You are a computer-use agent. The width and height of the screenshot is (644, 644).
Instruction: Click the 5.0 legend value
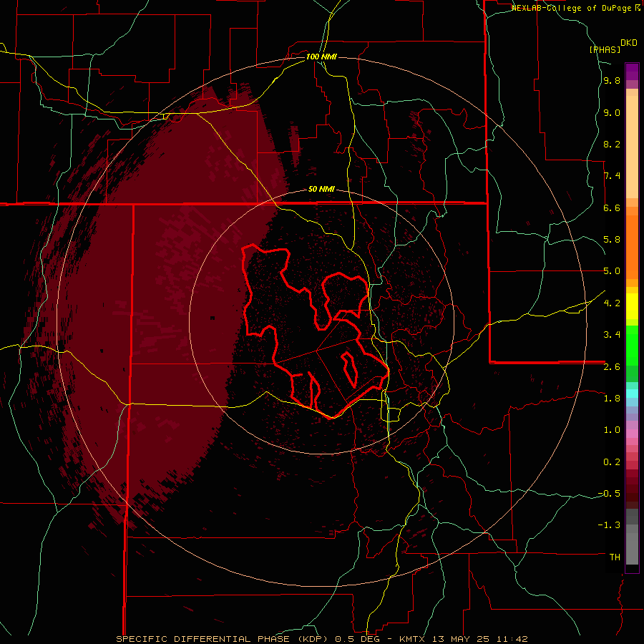(x=612, y=271)
